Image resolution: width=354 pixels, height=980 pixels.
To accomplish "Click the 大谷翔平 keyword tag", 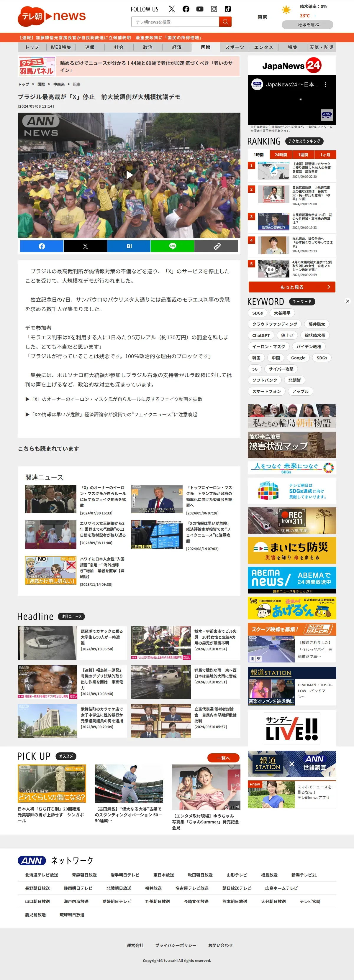I will 282,313.
